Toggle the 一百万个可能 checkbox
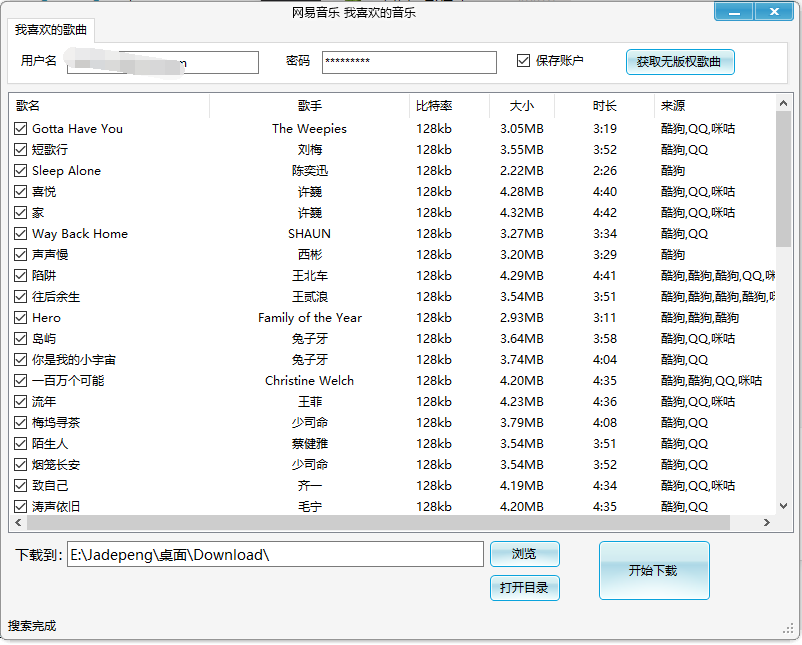 coord(20,381)
